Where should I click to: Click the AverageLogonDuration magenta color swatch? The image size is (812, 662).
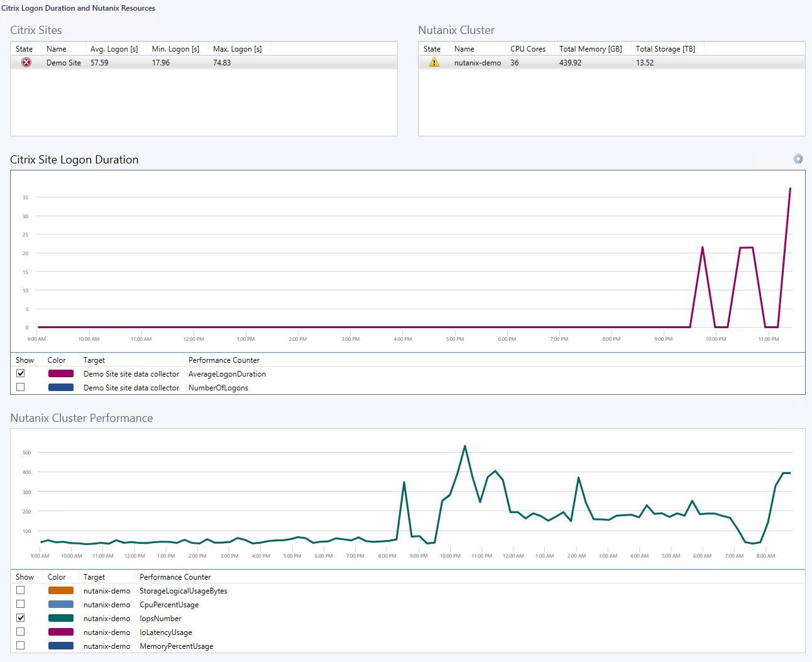coord(61,373)
